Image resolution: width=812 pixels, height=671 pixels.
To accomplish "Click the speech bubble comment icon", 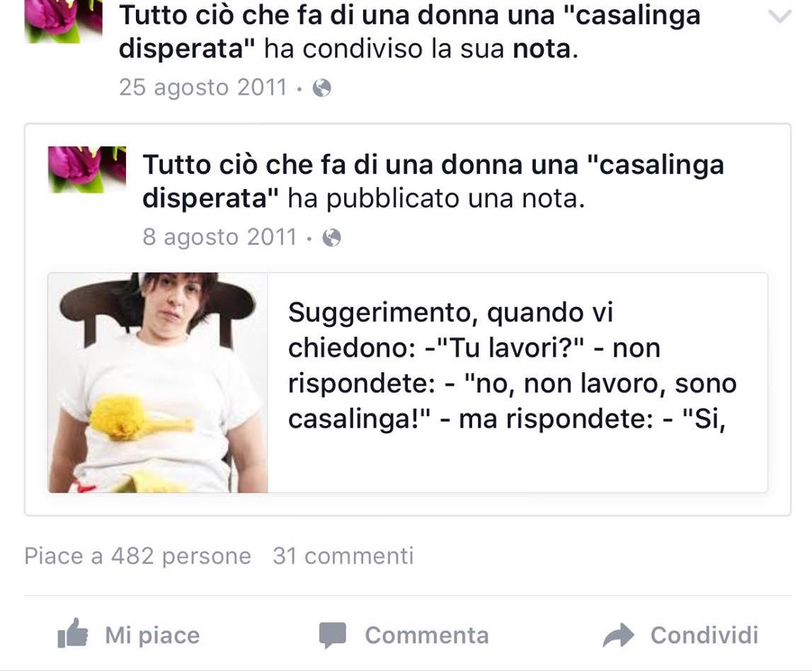I will [x=333, y=636].
